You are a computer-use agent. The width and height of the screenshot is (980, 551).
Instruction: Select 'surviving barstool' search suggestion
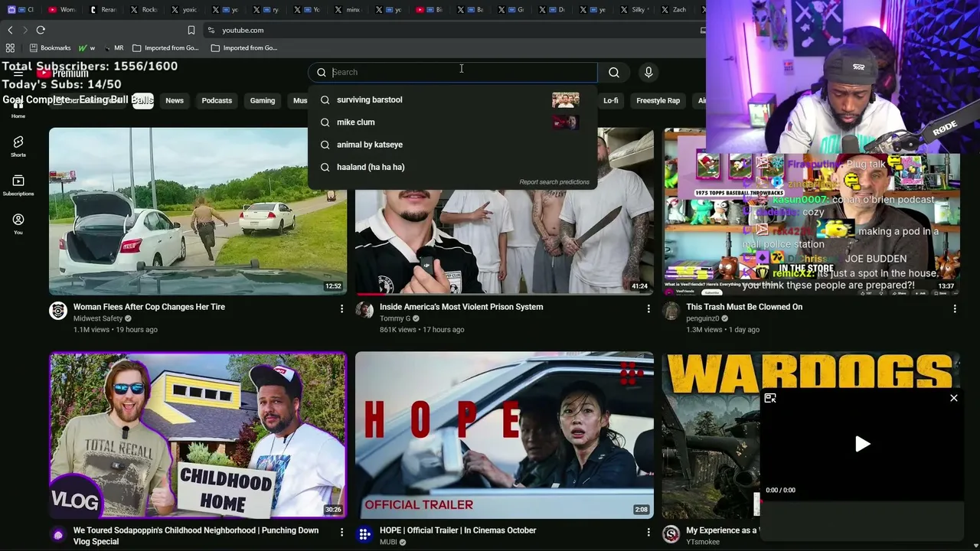452,99
